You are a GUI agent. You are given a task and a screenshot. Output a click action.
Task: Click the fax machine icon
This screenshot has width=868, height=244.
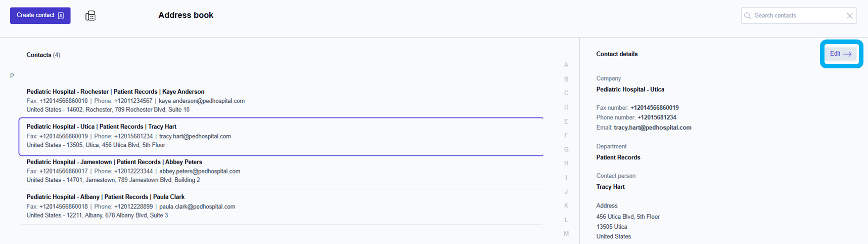tap(90, 16)
